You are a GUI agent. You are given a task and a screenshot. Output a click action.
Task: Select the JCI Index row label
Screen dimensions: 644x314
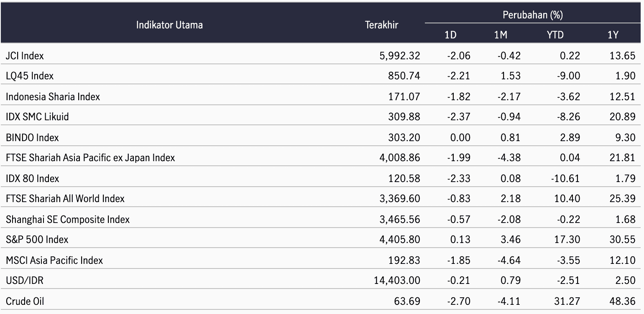25,56
